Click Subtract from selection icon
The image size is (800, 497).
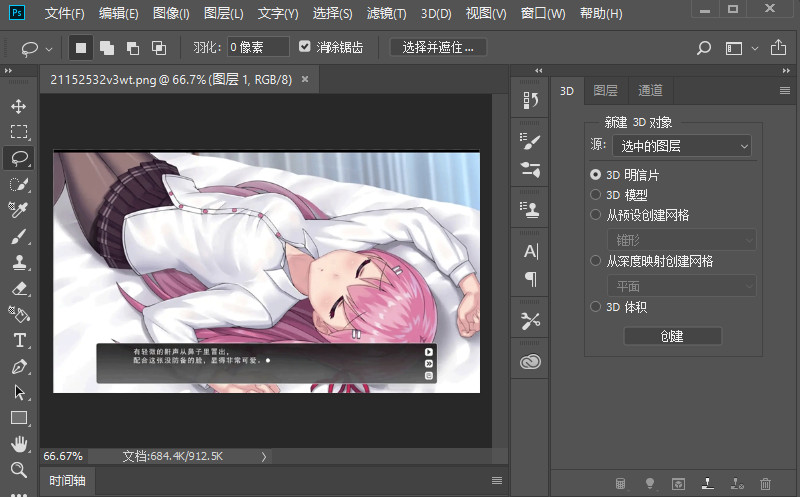point(133,48)
